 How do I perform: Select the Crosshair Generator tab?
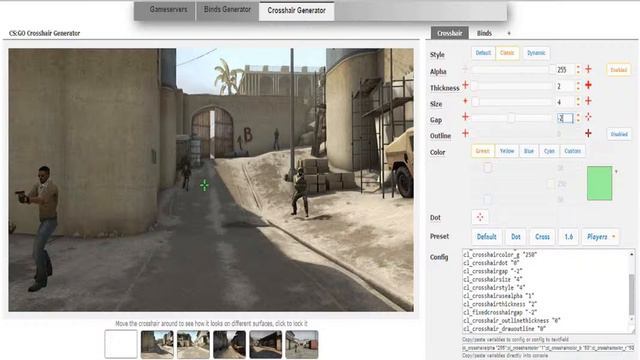296,10
